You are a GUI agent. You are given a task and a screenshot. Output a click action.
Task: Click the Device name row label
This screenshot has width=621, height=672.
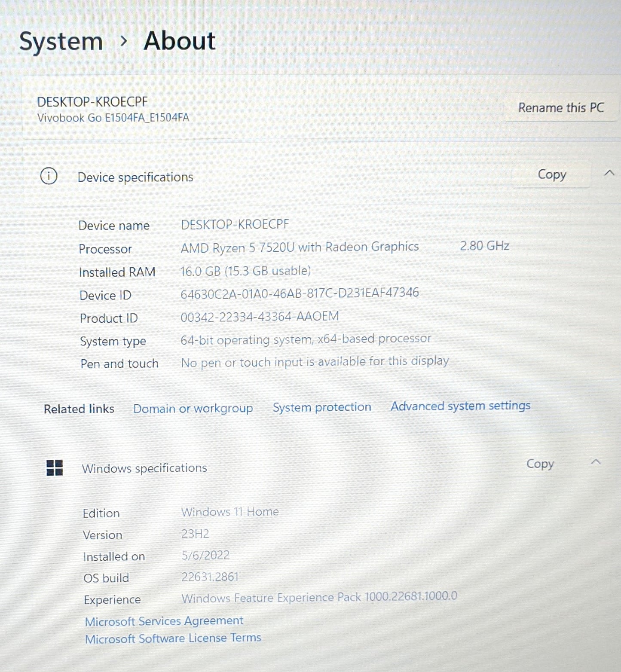[x=114, y=226]
